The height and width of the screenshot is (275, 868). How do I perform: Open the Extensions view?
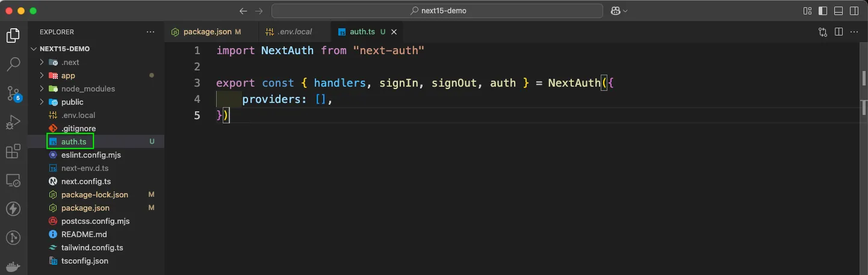(13, 151)
